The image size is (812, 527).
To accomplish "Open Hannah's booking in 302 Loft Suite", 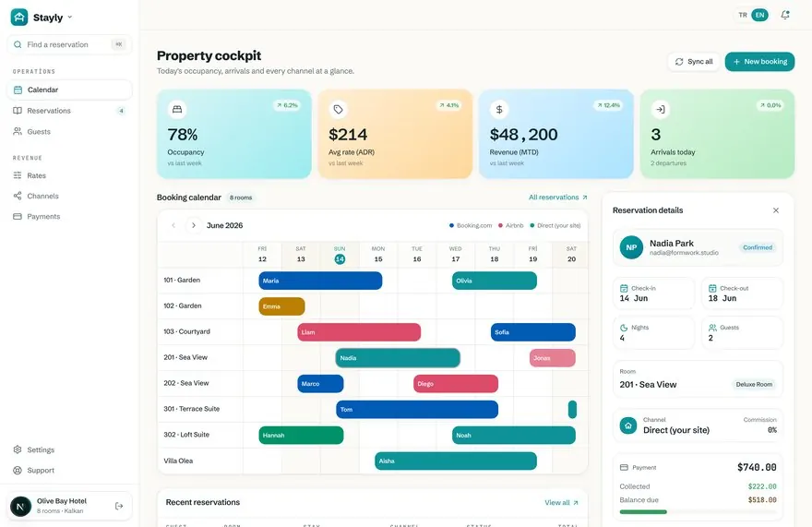I will pyautogui.click(x=301, y=436).
